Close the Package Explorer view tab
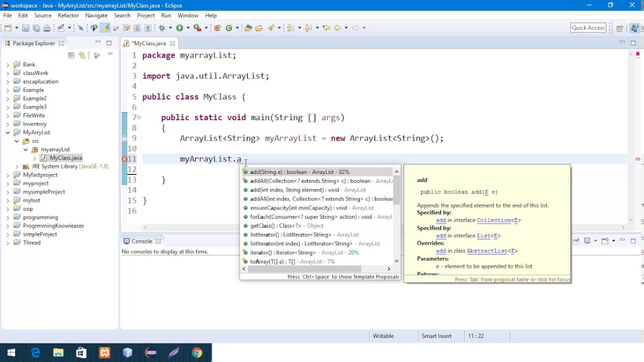Screen dimensions: 644x362 click(x=61, y=43)
